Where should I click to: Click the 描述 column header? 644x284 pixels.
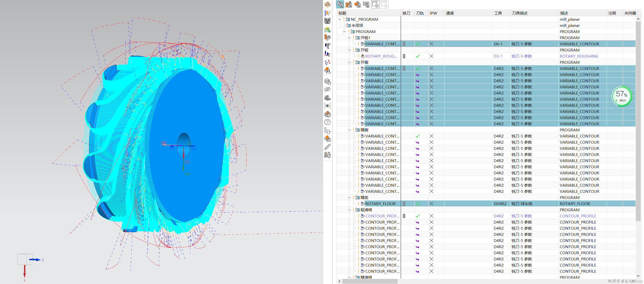click(x=583, y=13)
